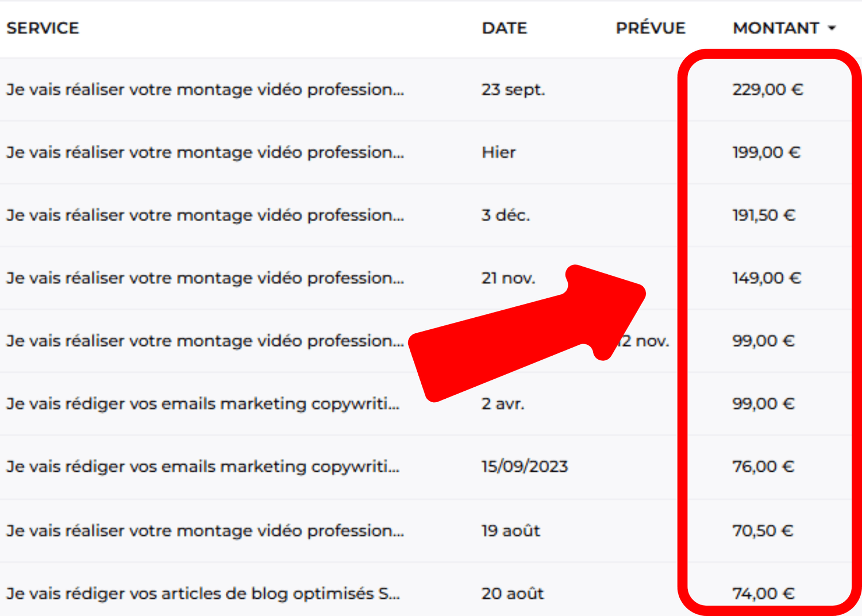Select the PRÉVUE column header

coord(651,28)
